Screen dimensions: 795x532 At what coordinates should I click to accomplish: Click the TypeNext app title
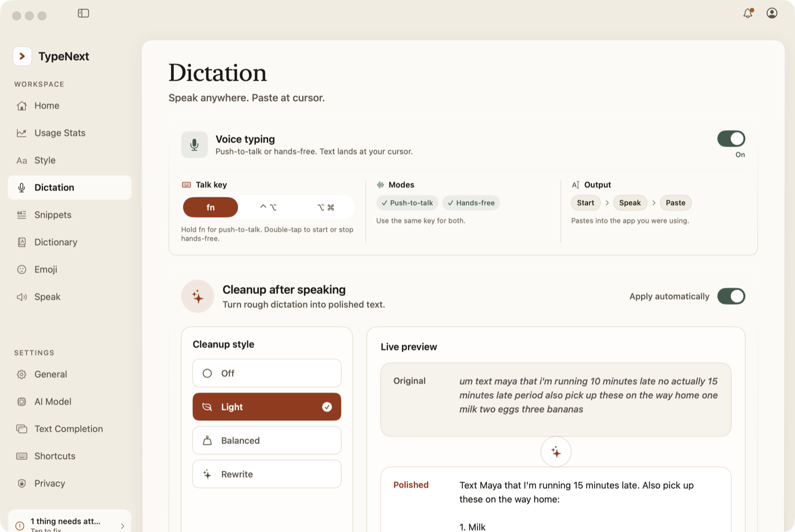point(64,56)
